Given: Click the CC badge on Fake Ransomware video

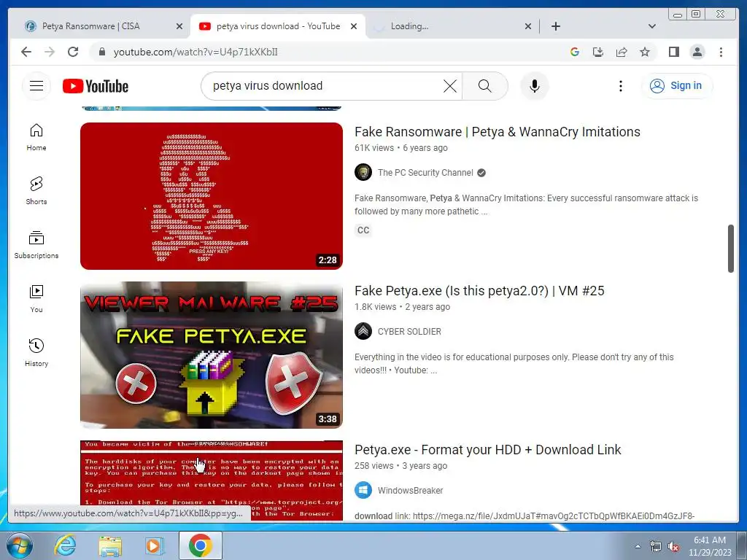Looking at the screenshot, I should click(363, 230).
